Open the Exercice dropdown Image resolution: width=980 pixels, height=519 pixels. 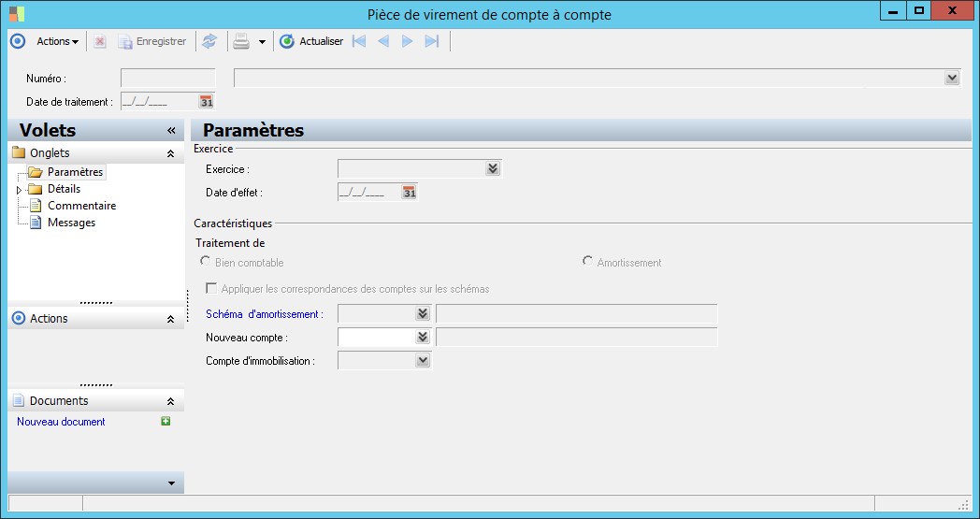pyautogui.click(x=493, y=169)
